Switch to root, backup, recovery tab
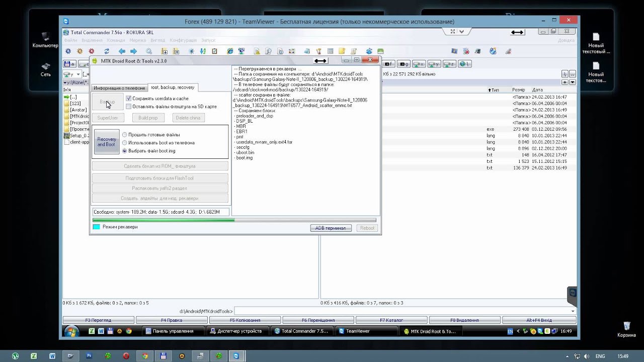644x362 pixels. pyautogui.click(x=173, y=87)
